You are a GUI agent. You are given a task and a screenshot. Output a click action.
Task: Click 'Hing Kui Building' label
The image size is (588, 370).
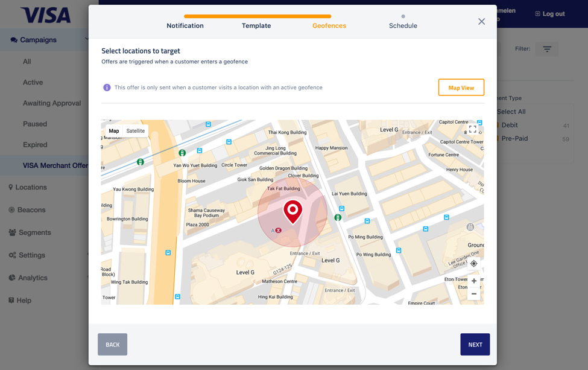tap(275, 297)
